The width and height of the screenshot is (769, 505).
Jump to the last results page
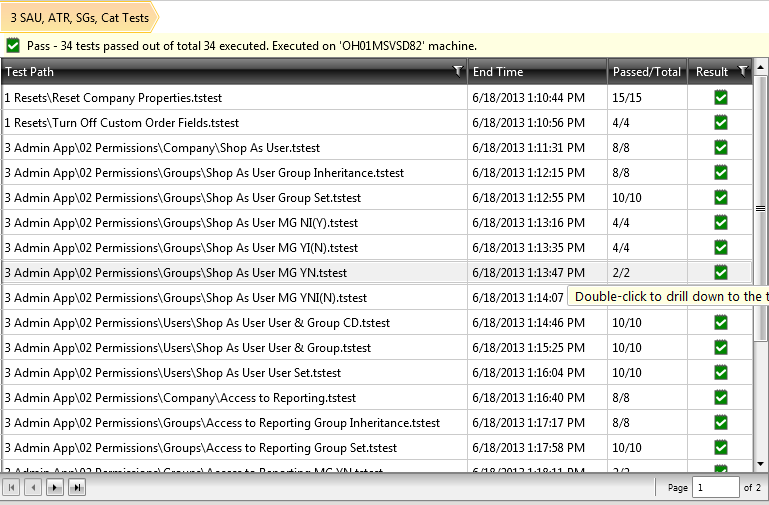[76, 487]
